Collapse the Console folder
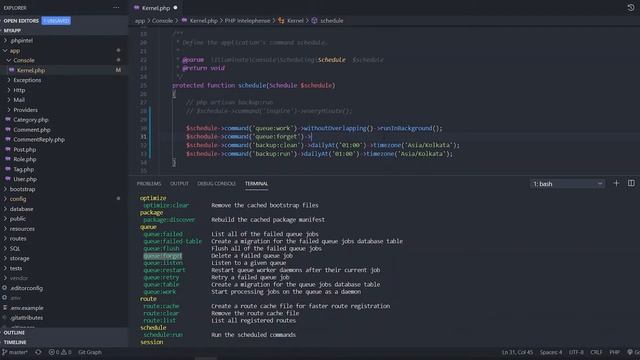Screen dimensions: 640x360 pos(9,60)
